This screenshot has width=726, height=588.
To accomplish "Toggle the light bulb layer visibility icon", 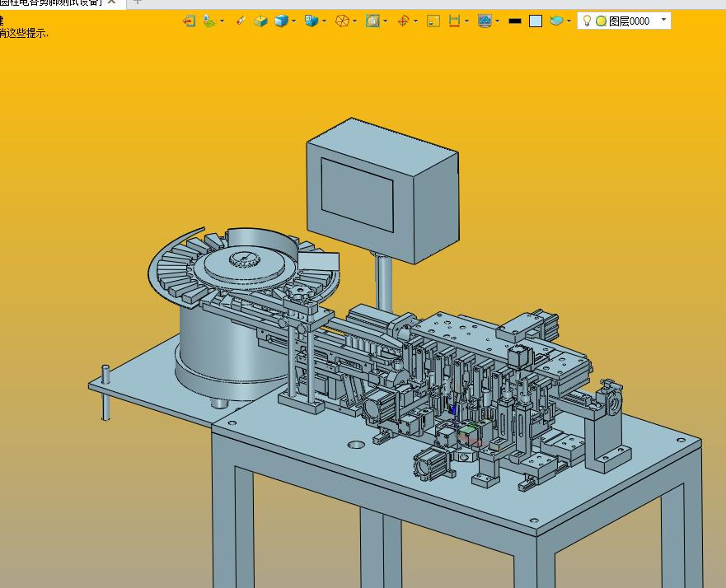I will 587,21.
